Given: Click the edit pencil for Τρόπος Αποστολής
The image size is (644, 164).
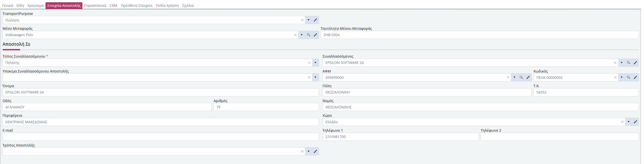Looking at the screenshot, I should [x=315, y=151].
